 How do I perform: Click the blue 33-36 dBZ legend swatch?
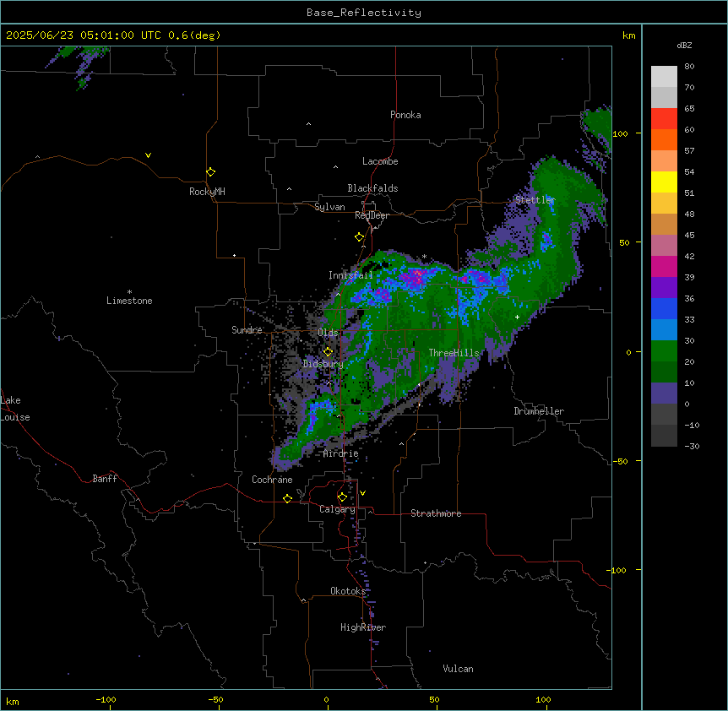(664, 308)
